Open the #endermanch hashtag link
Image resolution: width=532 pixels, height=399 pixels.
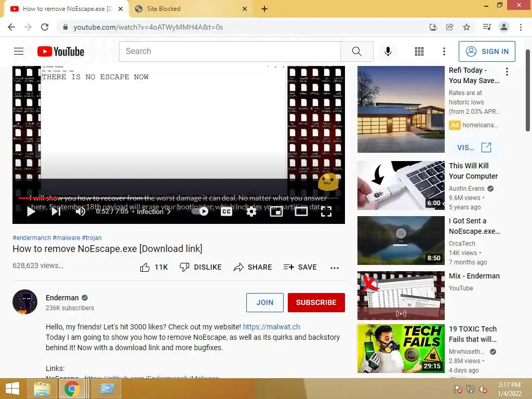click(x=32, y=238)
